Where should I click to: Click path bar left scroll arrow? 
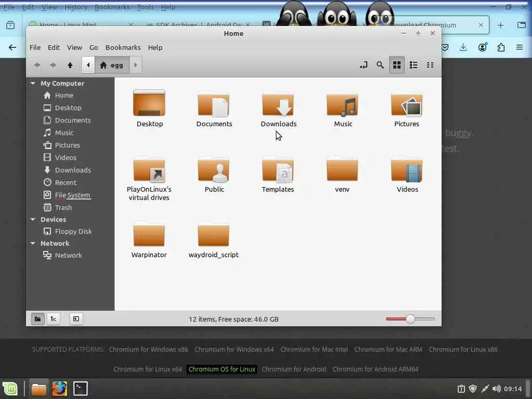(x=88, y=65)
